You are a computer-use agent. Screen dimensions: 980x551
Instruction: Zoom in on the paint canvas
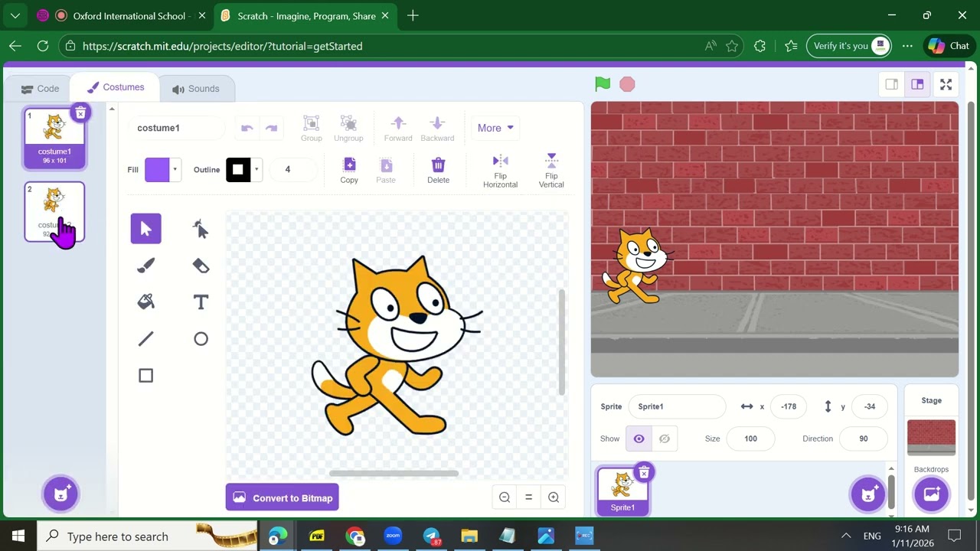pos(554,497)
